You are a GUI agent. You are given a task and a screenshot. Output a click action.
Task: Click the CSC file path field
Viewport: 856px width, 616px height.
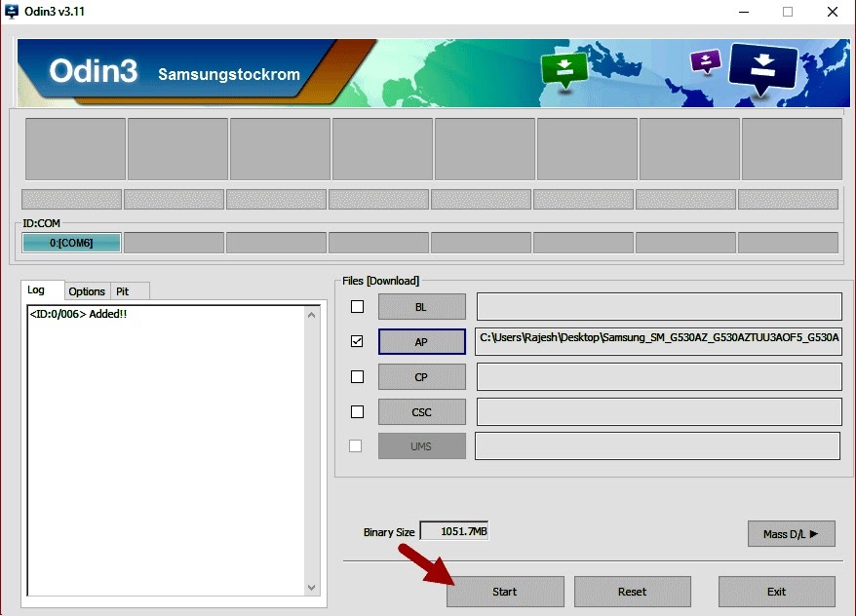click(659, 411)
